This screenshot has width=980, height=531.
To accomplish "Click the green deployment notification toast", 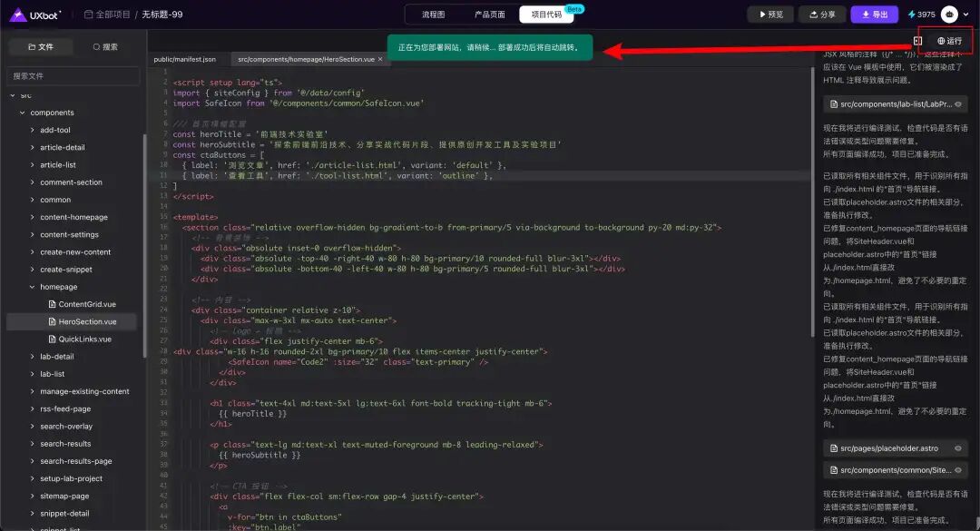I will 490,47.
